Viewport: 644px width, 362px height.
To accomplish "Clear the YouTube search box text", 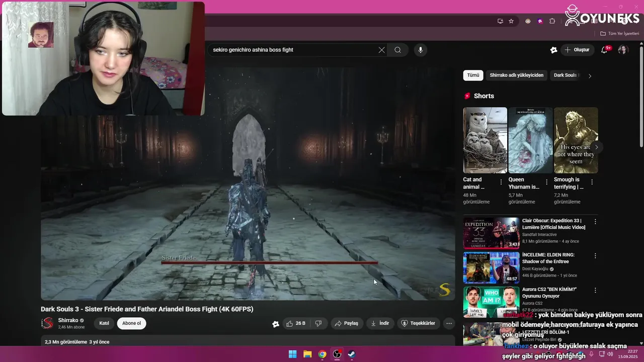I will coord(381,50).
